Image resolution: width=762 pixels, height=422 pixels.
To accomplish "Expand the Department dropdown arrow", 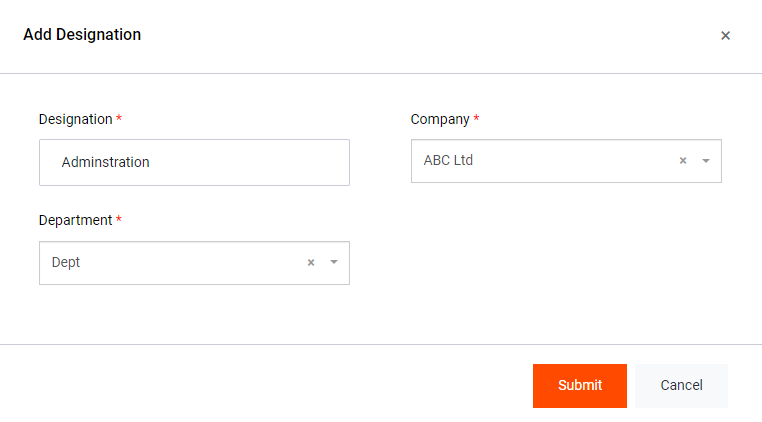I will tap(333, 262).
